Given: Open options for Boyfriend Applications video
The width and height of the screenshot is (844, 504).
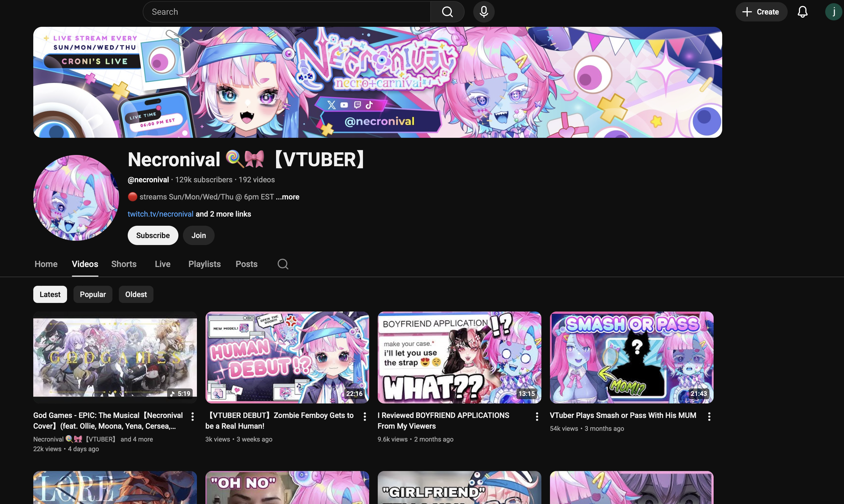Looking at the screenshot, I should [537, 416].
